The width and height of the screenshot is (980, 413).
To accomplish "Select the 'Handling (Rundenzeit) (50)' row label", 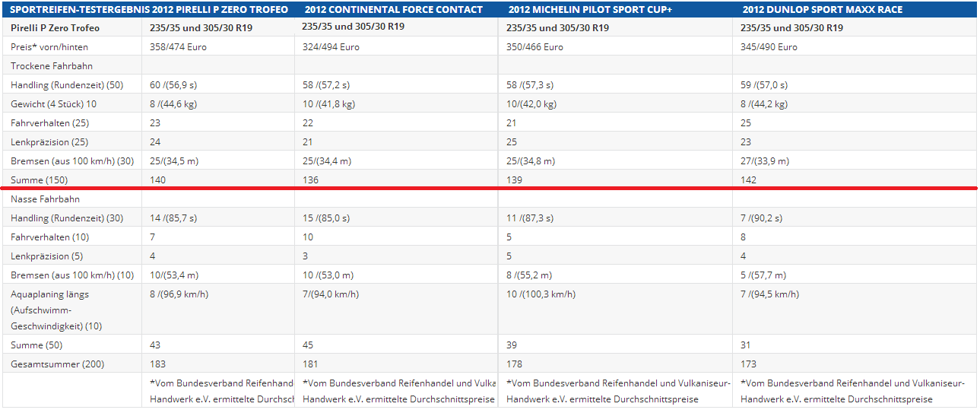I will [67, 85].
